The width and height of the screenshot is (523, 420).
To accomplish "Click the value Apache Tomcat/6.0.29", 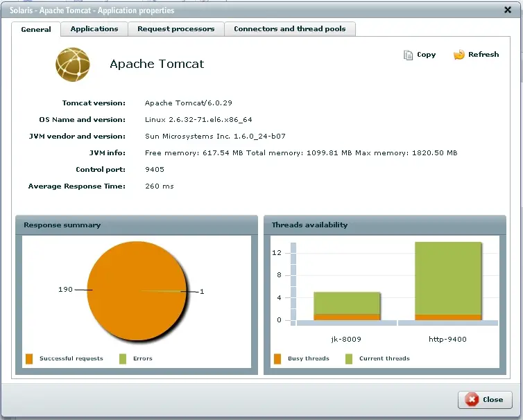I will tap(189, 103).
